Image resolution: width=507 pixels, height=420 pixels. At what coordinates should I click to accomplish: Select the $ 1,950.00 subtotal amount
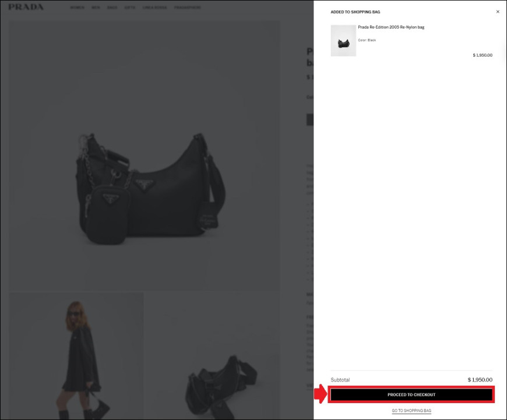pyautogui.click(x=480, y=380)
